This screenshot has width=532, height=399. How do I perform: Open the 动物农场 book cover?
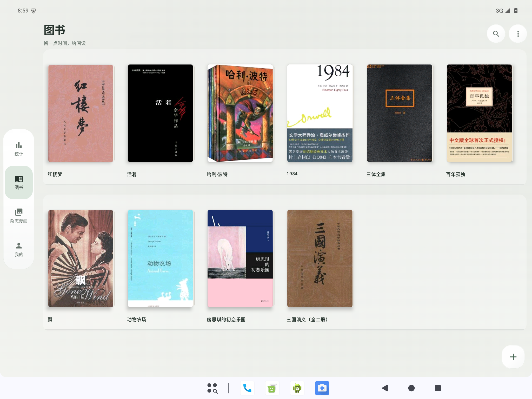[x=160, y=258]
